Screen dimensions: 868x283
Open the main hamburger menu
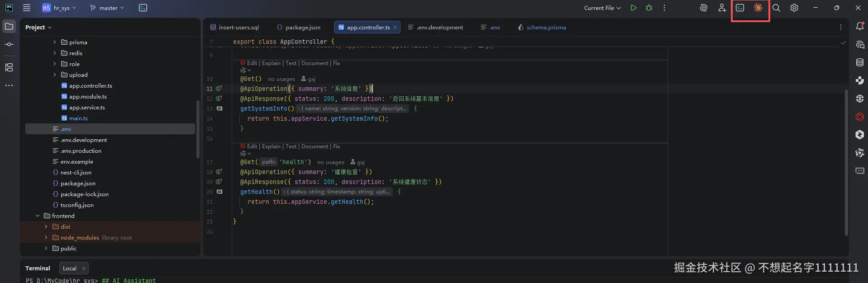coord(27,8)
